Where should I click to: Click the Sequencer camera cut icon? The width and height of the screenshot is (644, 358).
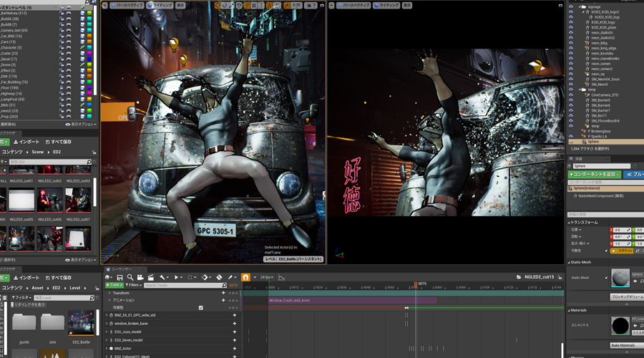(140, 277)
